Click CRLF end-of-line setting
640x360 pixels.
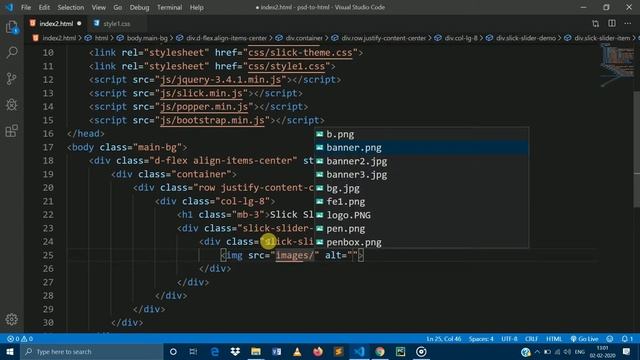click(531, 339)
